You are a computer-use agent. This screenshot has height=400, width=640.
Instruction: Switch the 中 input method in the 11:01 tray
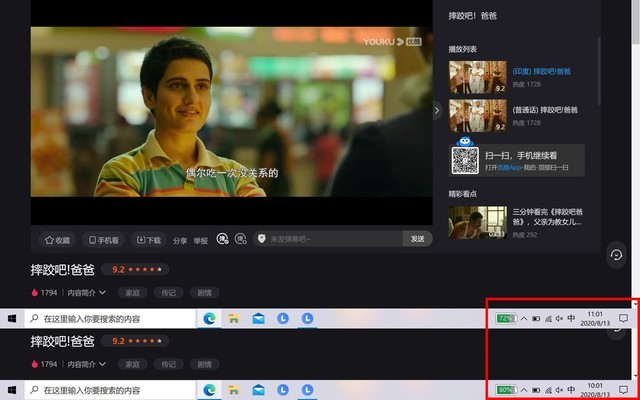(x=571, y=319)
